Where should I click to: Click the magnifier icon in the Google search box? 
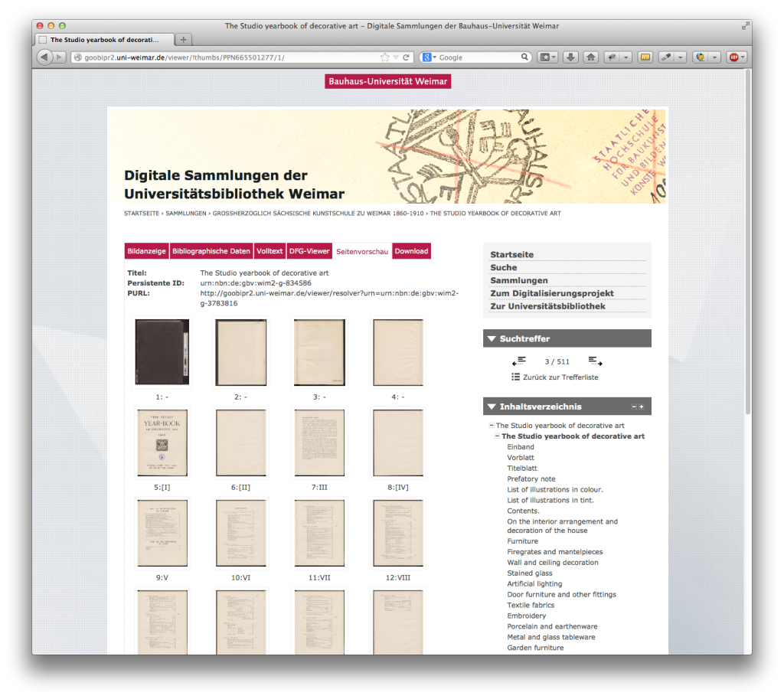(524, 57)
